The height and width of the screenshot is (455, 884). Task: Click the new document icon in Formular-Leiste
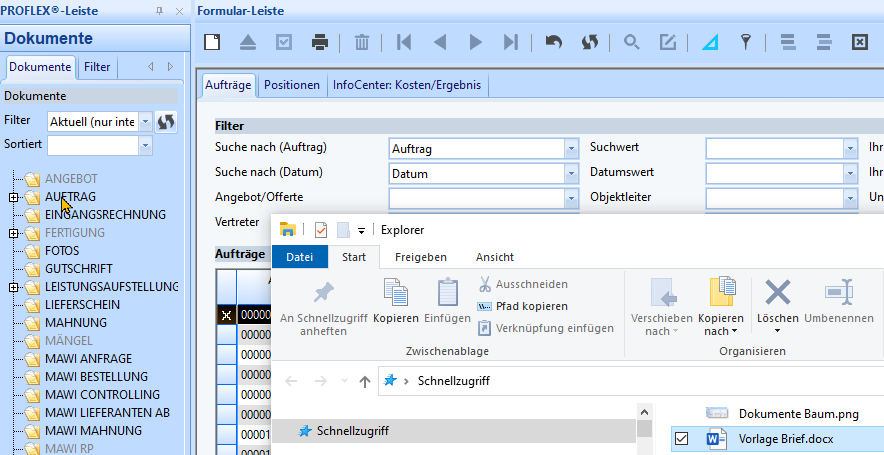tap(212, 42)
